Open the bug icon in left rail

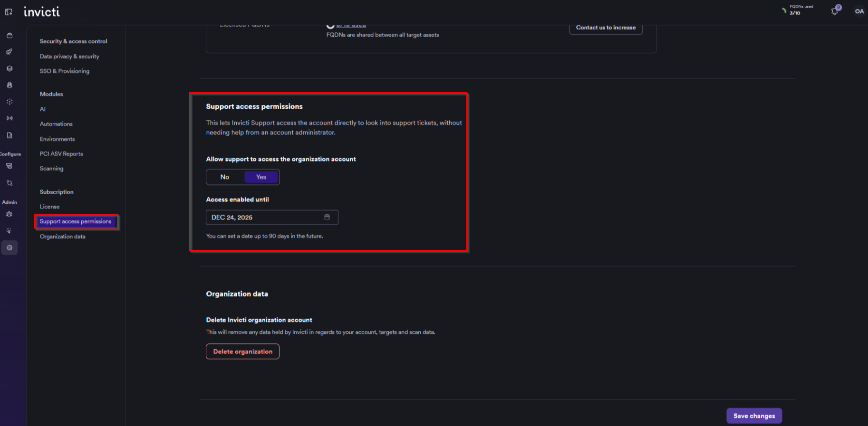coord(10,85)
